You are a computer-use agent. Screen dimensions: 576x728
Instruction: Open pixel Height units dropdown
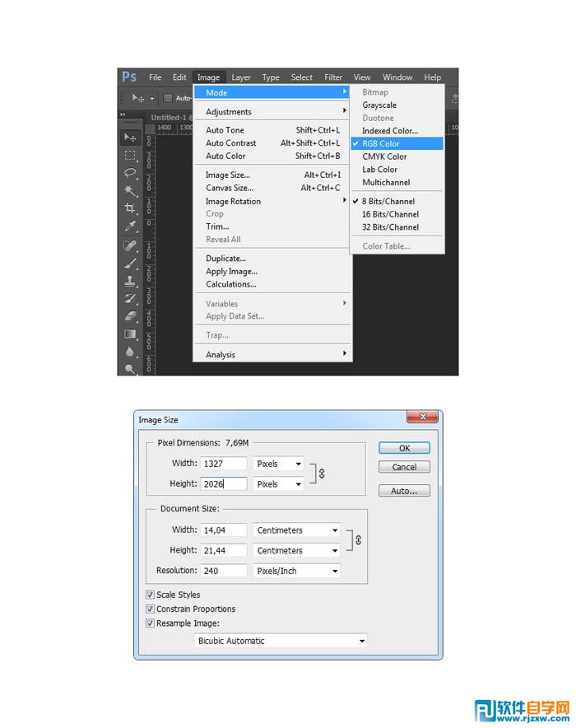(278, 483)
